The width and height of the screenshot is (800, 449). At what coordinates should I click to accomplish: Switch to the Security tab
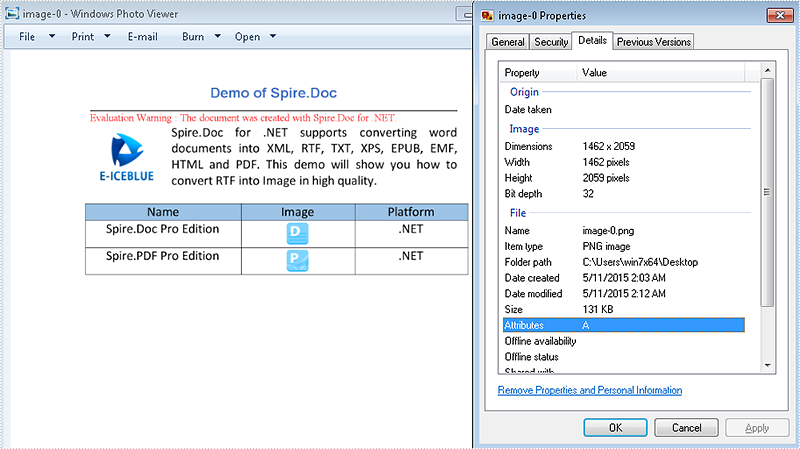click(551, 42)
